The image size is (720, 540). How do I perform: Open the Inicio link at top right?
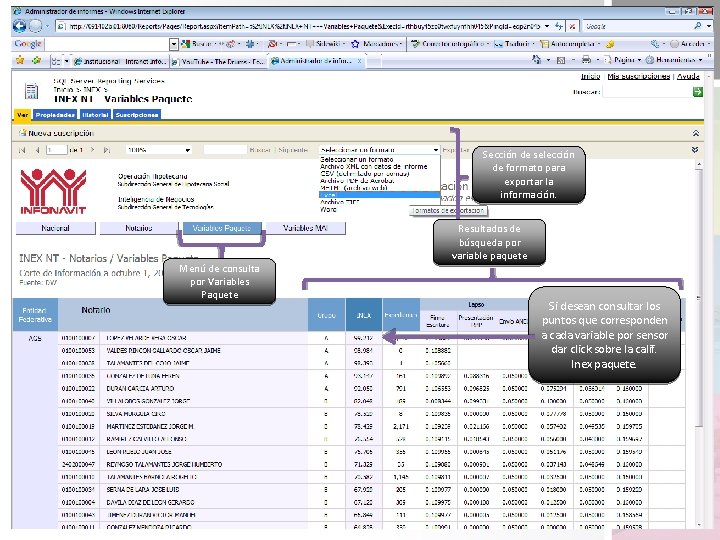pyautogui.click(x=591, y=76)
